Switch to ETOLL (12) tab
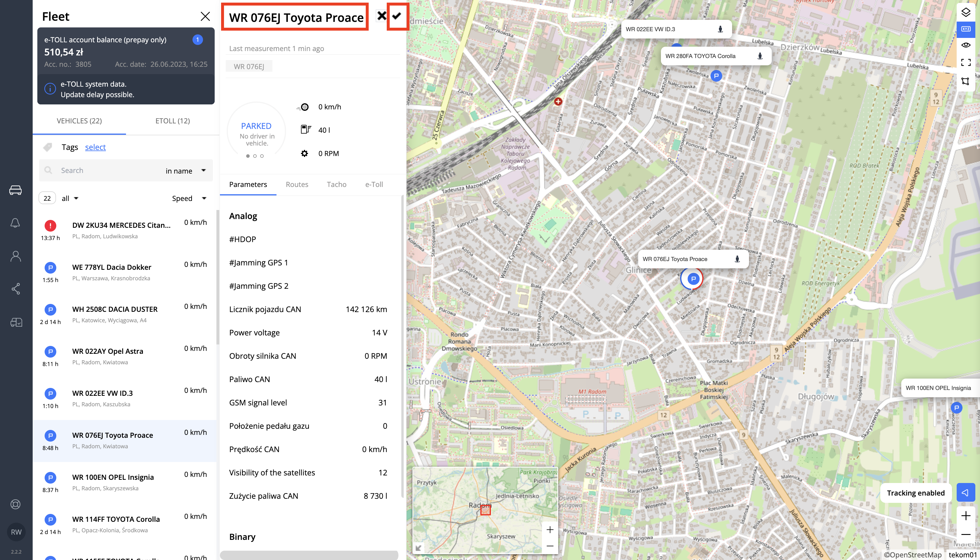 [x=173, y=121]
